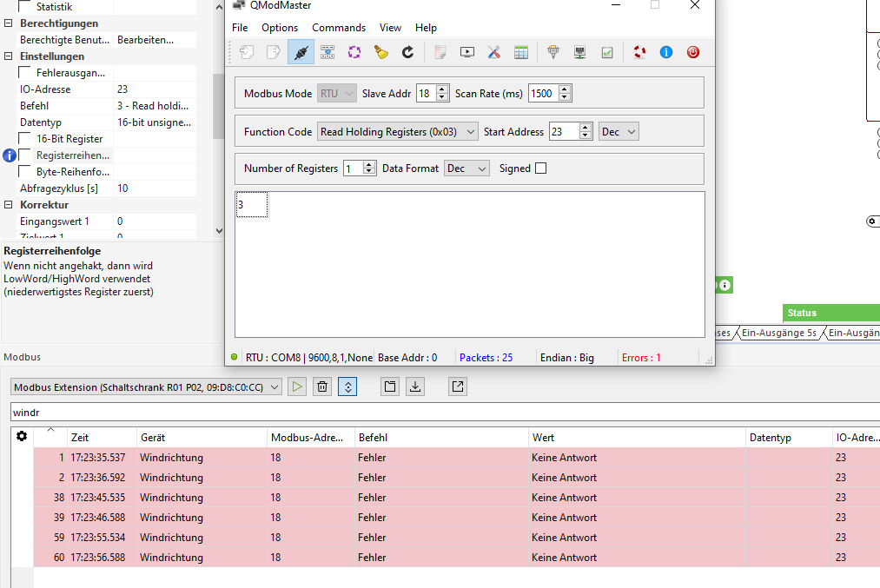
Task: Collapse the Berechtigungen section
Action: coord(9,23)
